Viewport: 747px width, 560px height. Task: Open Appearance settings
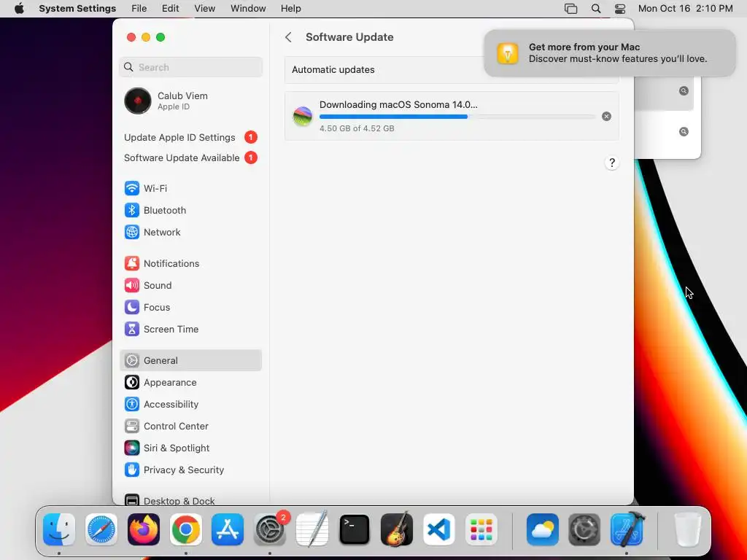tap(190, 382)
